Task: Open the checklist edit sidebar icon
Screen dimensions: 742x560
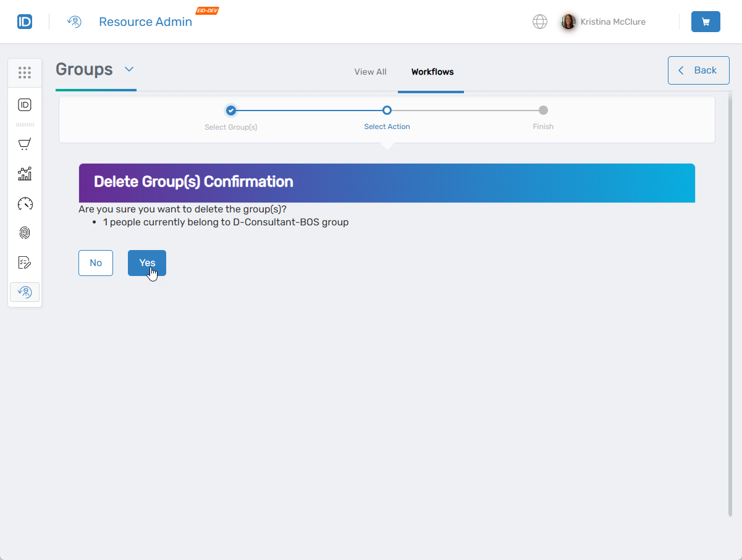Action: click(25, 262)
